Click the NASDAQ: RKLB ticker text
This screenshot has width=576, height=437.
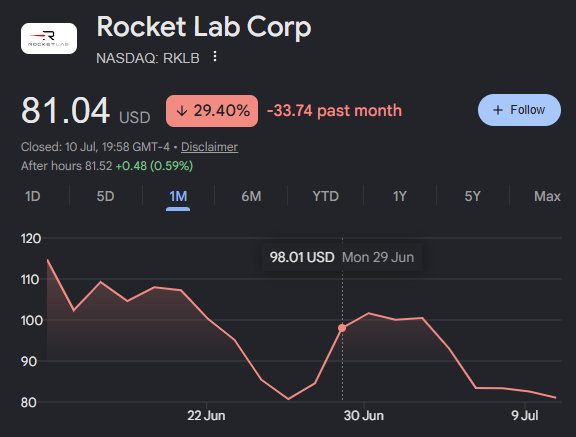point(148,58)
